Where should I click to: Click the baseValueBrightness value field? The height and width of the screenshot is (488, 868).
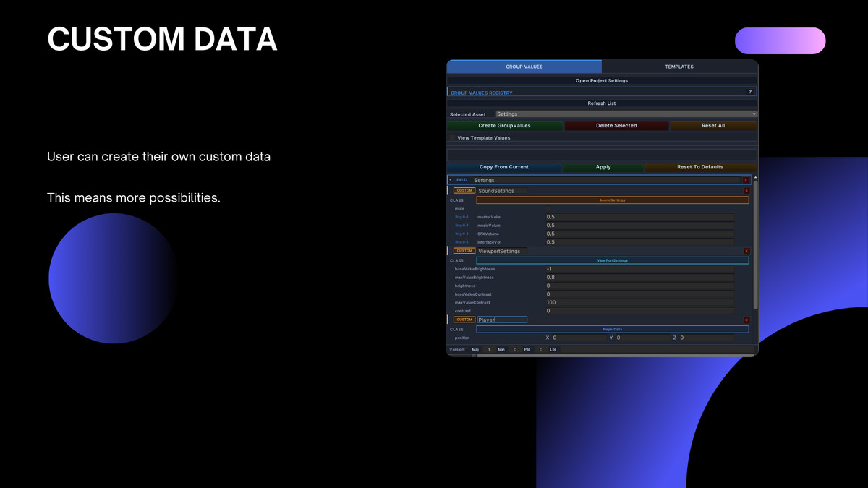pos(640,269)
